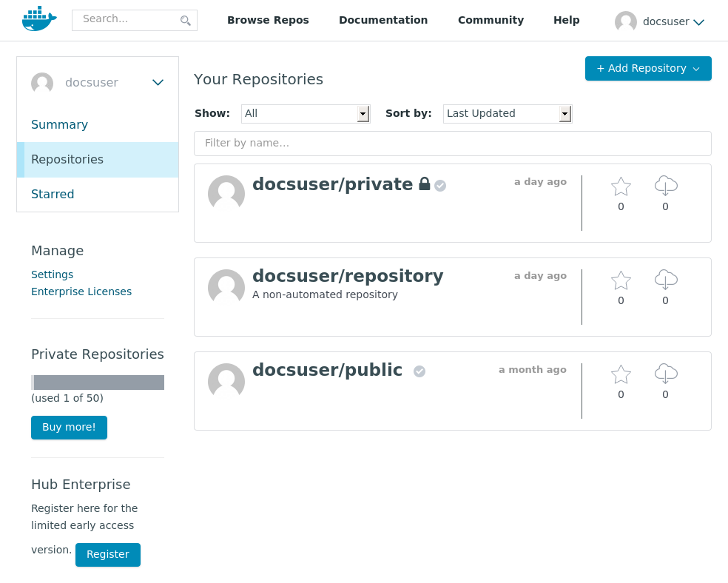This screenshot has width=728, height=583.
Task: Click the docsuser/public star icon
Action: (x=621, y=374)
